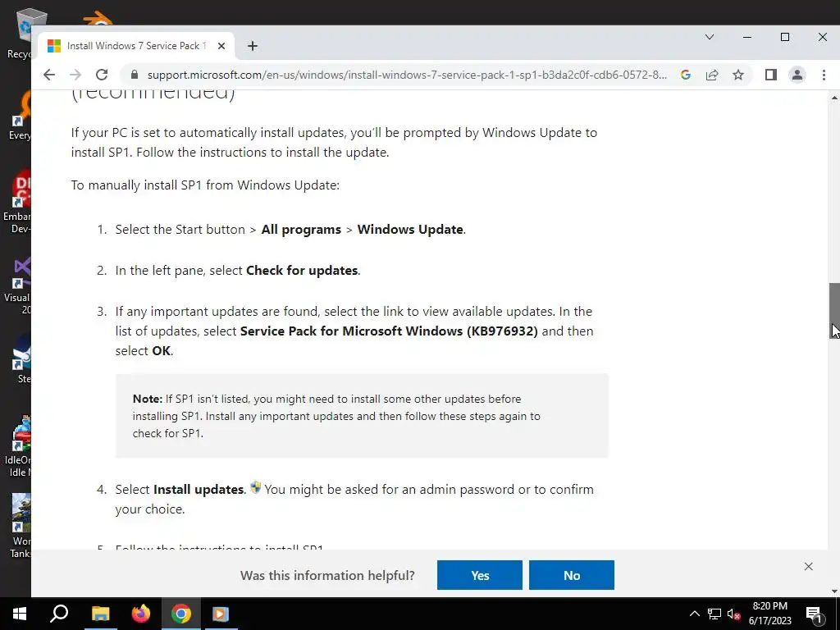Viewport: 840px width, 630px height.
Task: Click 'Was this information helpful?' text
Action: (327, 575)
